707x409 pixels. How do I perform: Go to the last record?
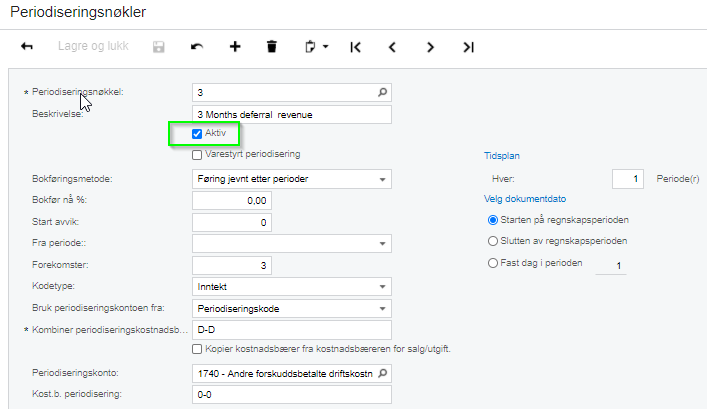468,46
